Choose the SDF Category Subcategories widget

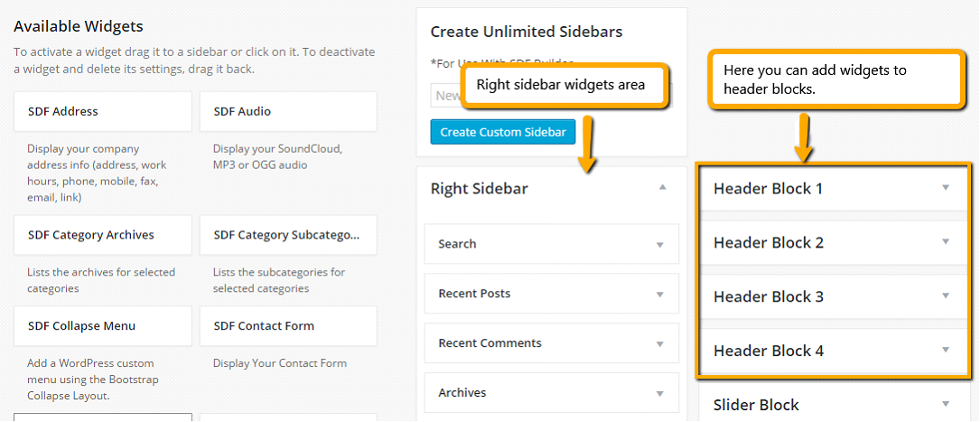(x=288, y=235)
